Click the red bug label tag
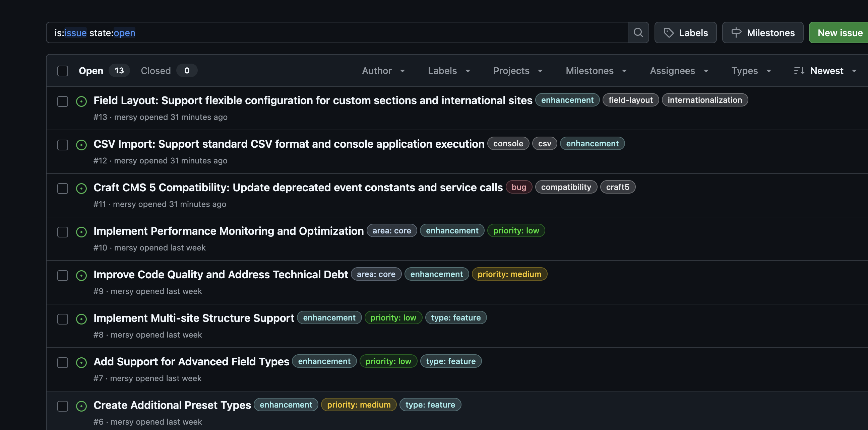The height and width of the screenshot is (430, 868). pyautogui.click(x=518, y=187)
